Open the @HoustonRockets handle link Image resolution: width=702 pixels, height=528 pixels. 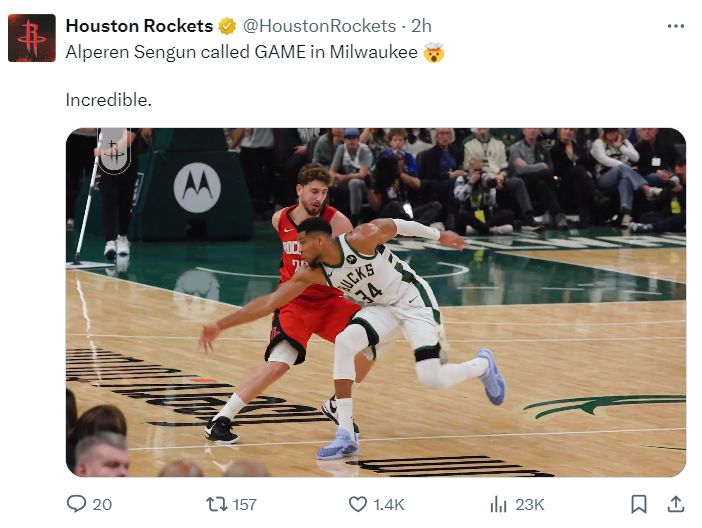click(x=320, y=26)
